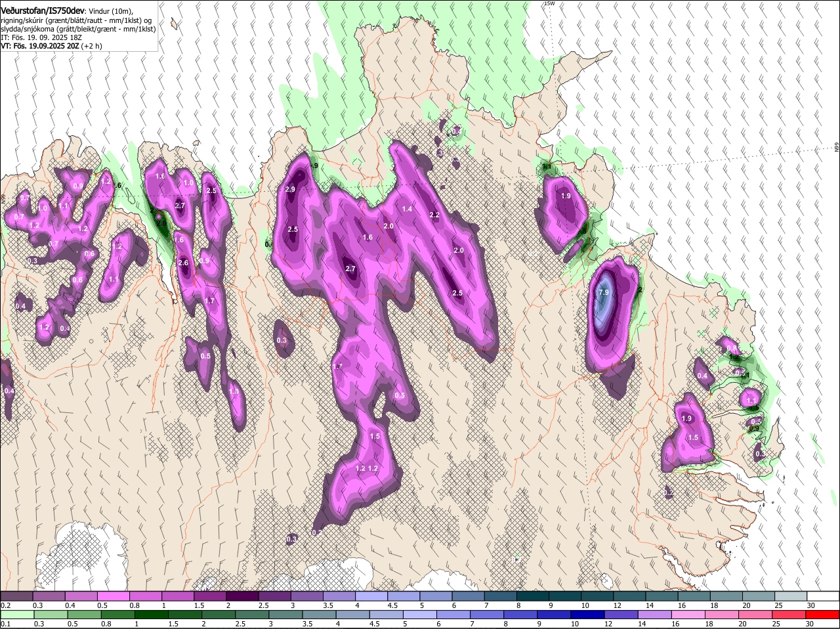The height and width of the screenshot is (629, 840).
Task: Click the 1.4 value label on the map
Action: pyautogui.click(x=407, y=209)
